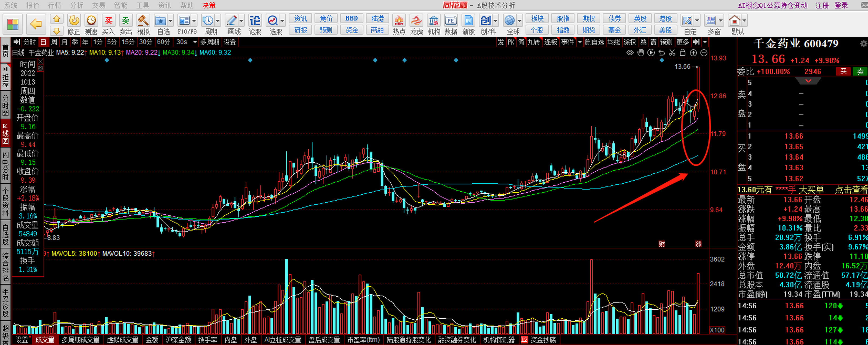Toggle the 简 simple mode button
Viewport: 868px width, 345px height.
(521, 42)
